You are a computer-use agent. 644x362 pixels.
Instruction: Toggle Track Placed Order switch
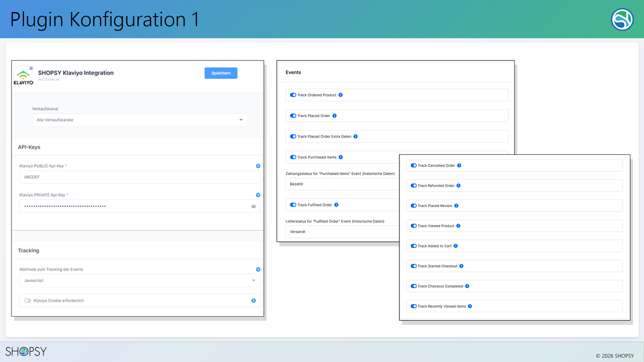293,116
